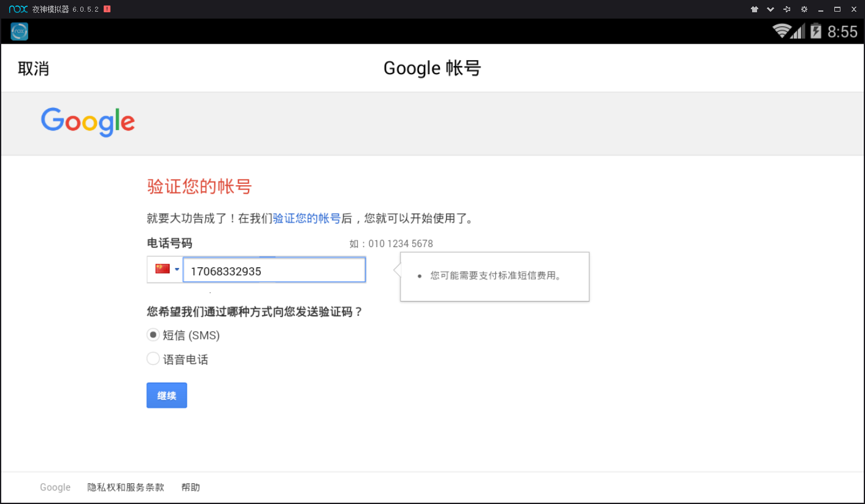Tap the cellular signal icon
This screenshot has height=504, width=865.
click(x=798, y=31)
